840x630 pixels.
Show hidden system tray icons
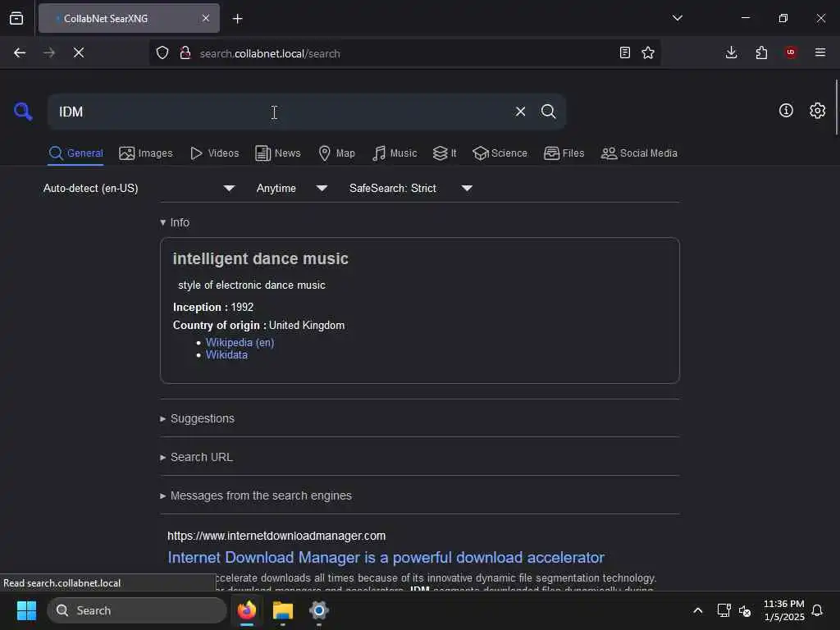[697, 610]
